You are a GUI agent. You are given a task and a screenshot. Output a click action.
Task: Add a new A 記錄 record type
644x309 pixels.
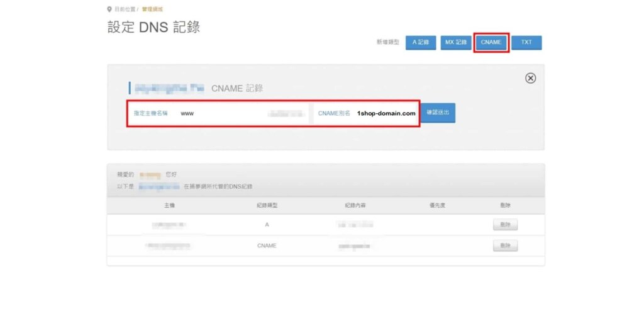[x=421, y=42]
